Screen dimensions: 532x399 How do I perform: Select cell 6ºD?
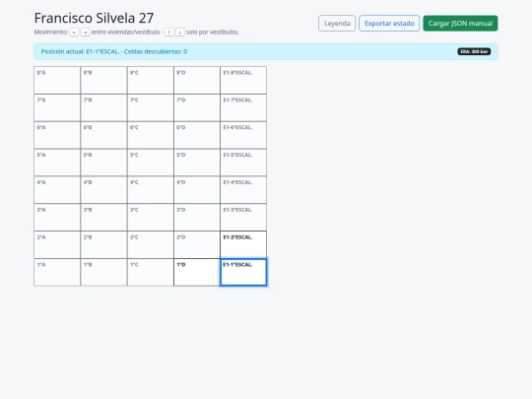tap(197, 135)
